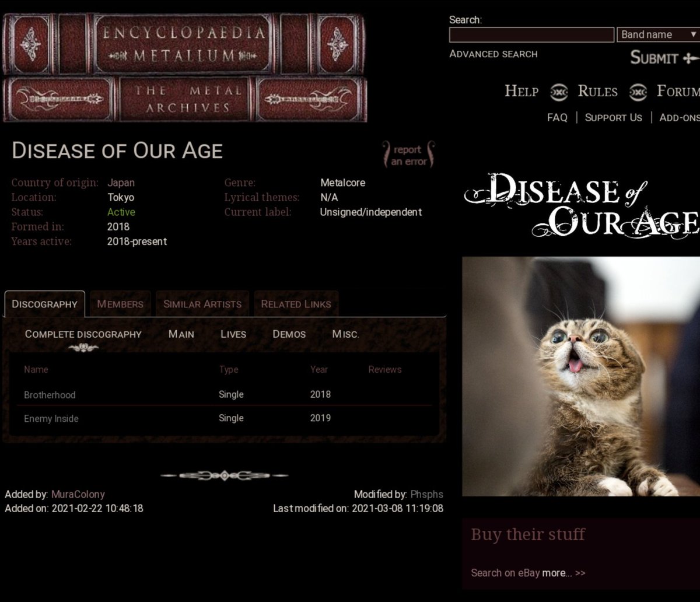Viewport: 700px width, 602px height.
Task: Select the Lives sub-tab
Action: point(233,334)
